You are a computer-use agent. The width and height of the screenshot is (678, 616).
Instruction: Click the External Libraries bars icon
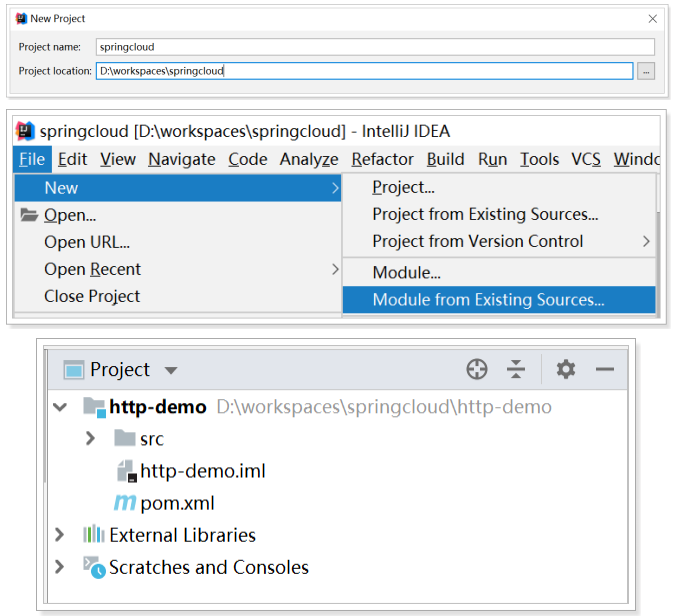coord(94,534)
